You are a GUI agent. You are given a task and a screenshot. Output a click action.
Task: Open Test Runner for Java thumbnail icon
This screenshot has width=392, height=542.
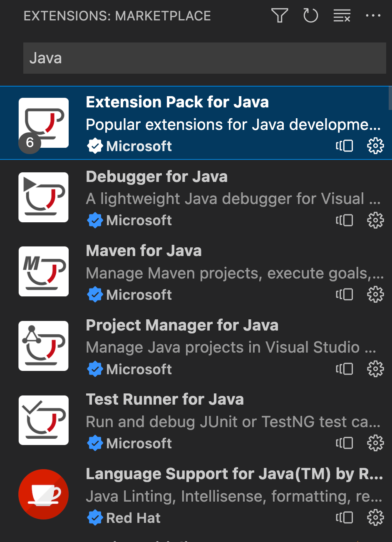click(44, 420)
